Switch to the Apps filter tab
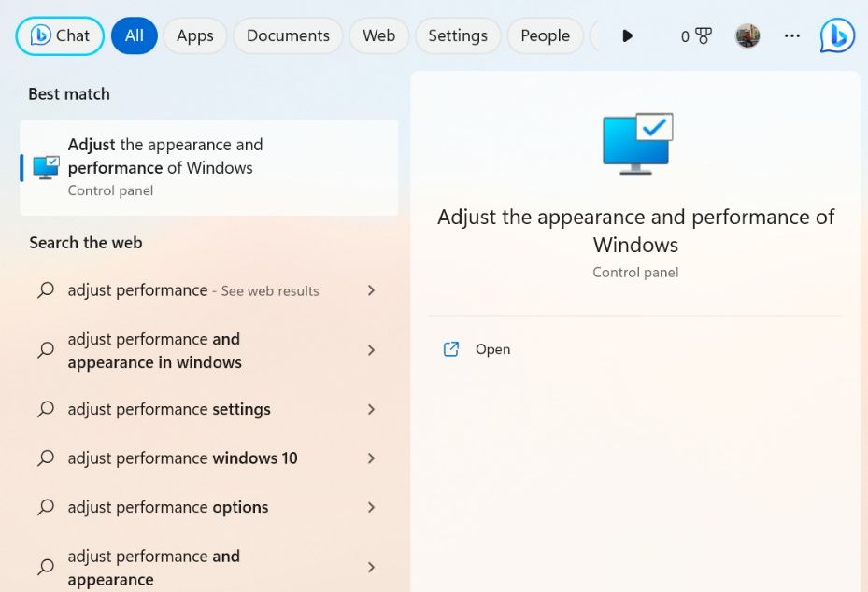 tap(195, 36)
